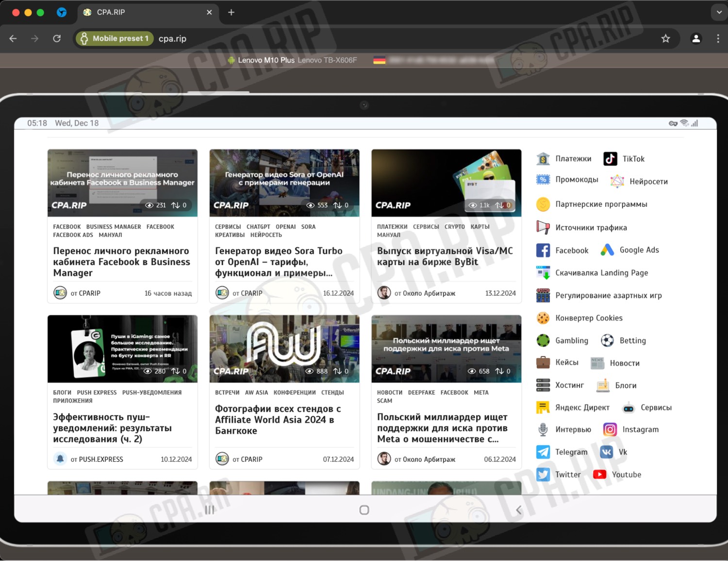Reload the page with the browser refresh button
Viewport: 728px width, 561px height.
(57, 38)
